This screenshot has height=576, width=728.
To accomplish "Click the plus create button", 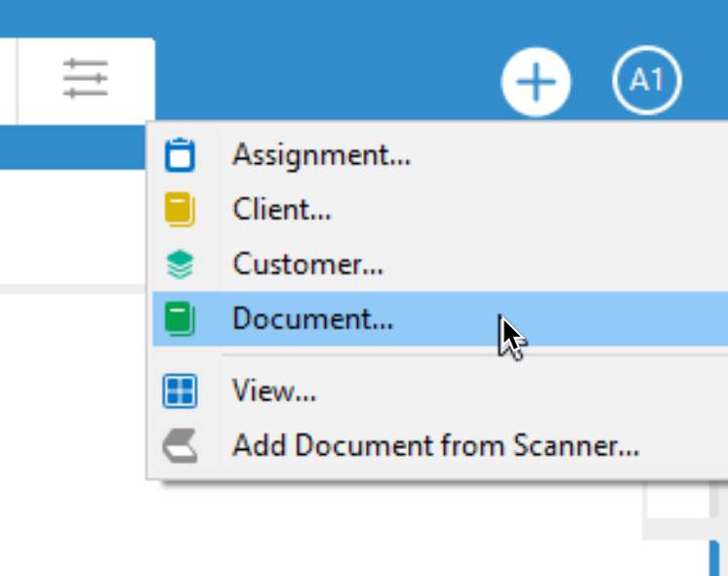I will pos(536,82).
